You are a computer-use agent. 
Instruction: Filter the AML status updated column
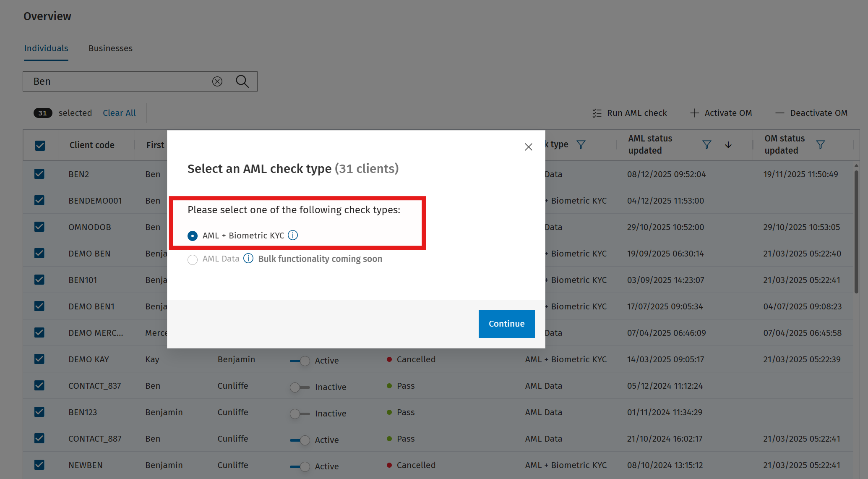[706, 145]
